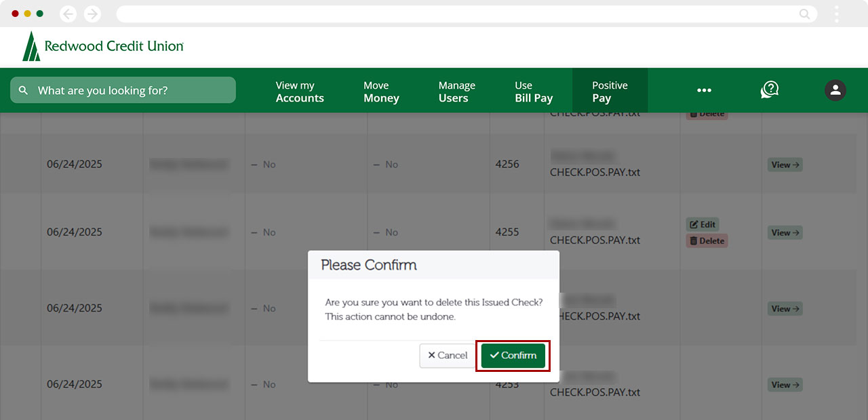Click the address bar magnifier icon

pyautogui.click(x=805, y=14)
